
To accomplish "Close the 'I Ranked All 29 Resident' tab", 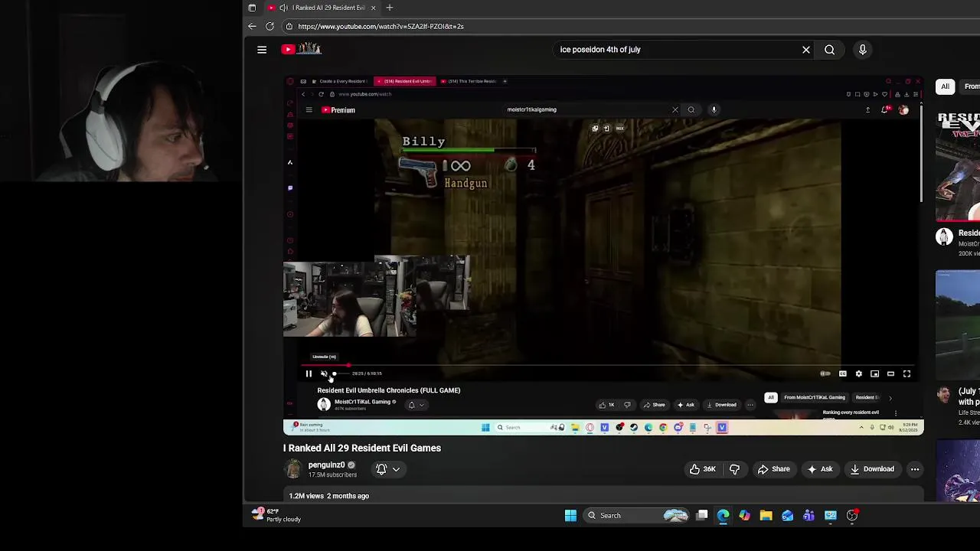I will [373, 8].
